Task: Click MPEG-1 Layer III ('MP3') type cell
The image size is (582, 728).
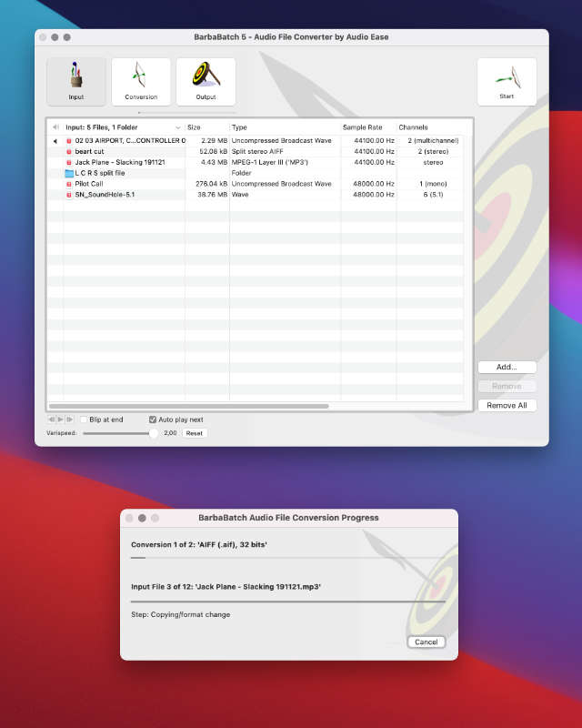Action: (270, 162)
